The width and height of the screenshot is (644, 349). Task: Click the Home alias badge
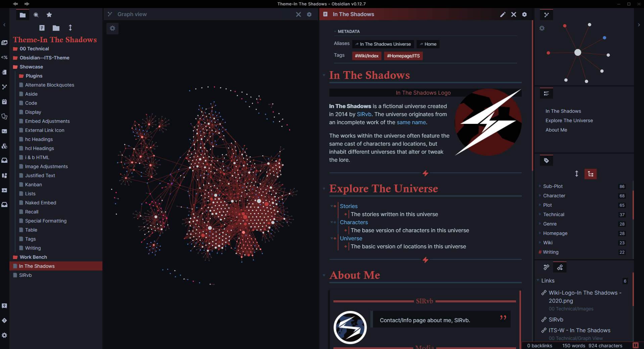click(428, 44)
